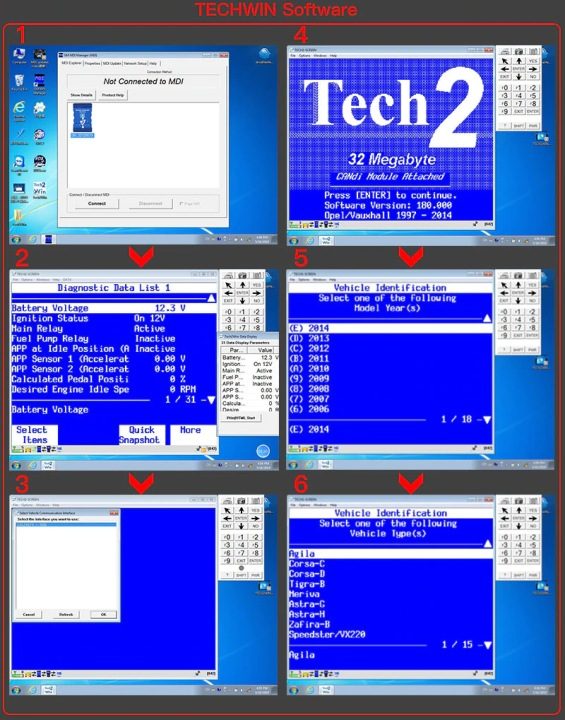Image resolution: width=565 pixels, height=720 pixels.
Task: Click down arrow keypad key in panel 5
Action: [519, 301]
